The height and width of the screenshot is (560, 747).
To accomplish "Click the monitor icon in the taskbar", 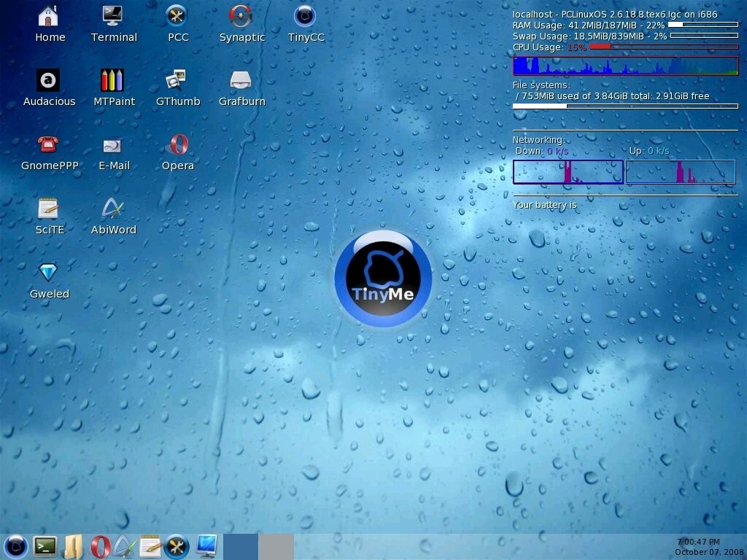I will coord(206,546).
